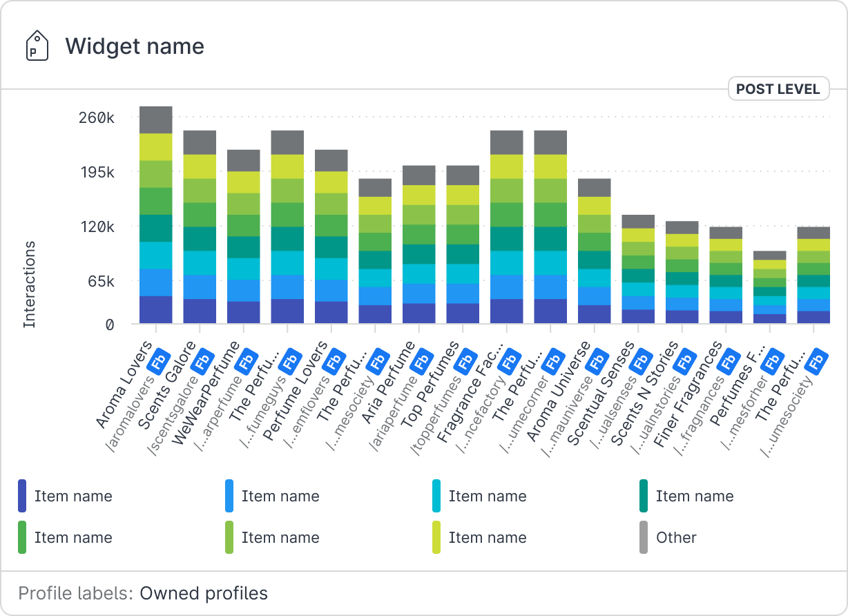This screenshot has height=616, width=848.
Task: Click the Fb badge for Aroma Universe
Action: [x=599, y=360]
